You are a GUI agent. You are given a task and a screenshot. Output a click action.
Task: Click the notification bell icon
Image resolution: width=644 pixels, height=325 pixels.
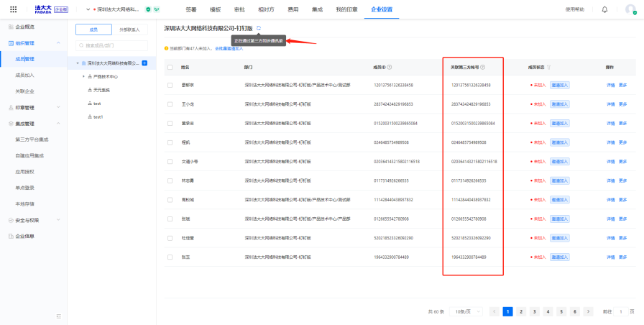[x=604, y=9]
